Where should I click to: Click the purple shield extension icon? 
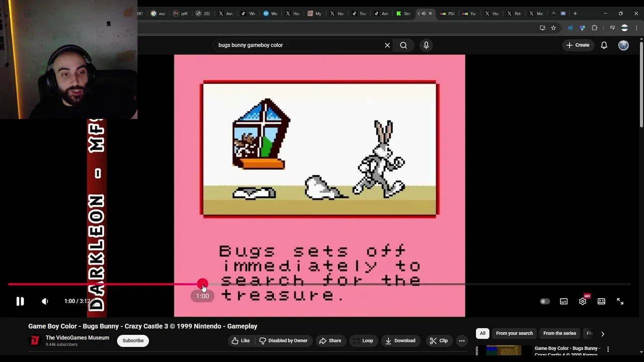click(x=582, y=28)
